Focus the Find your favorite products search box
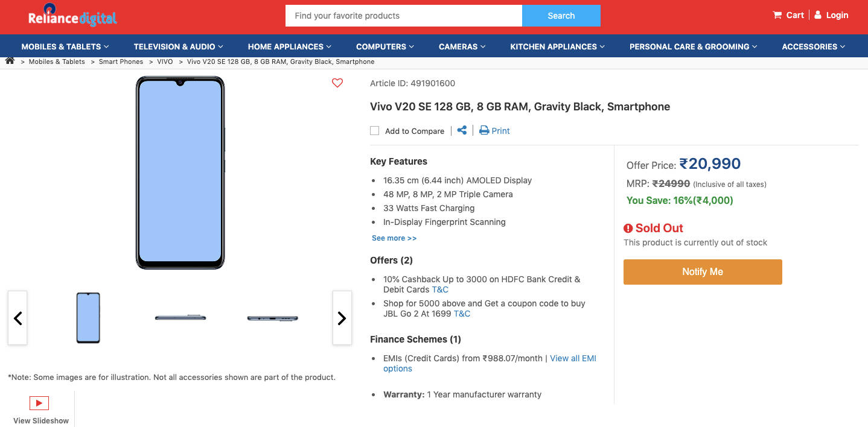This screenshot has width=868, height=427. 403,16
